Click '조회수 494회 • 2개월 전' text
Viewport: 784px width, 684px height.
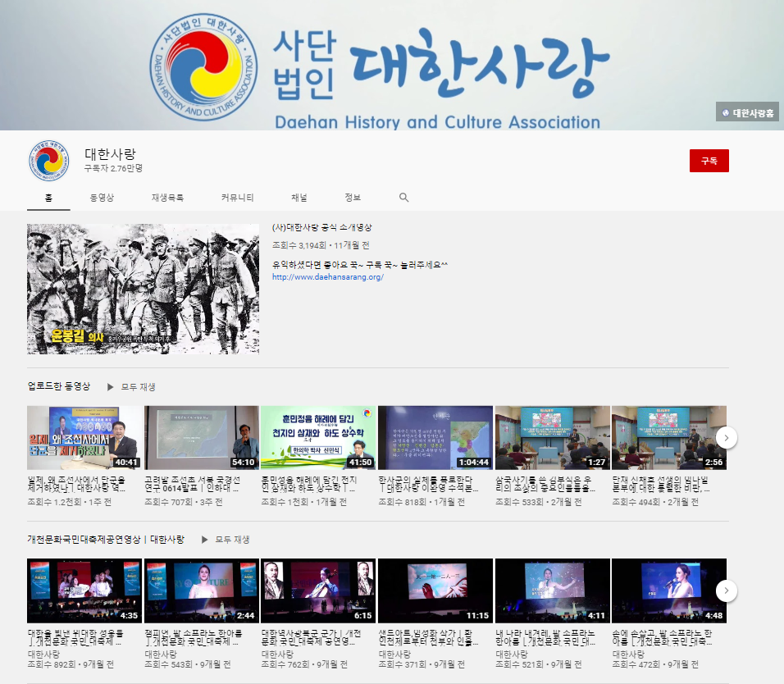655,501
